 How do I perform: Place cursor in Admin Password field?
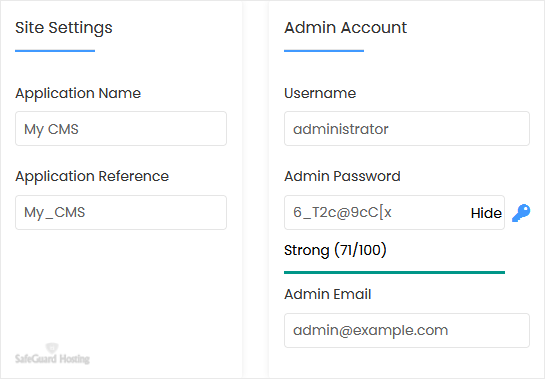[x=375, y=212]
